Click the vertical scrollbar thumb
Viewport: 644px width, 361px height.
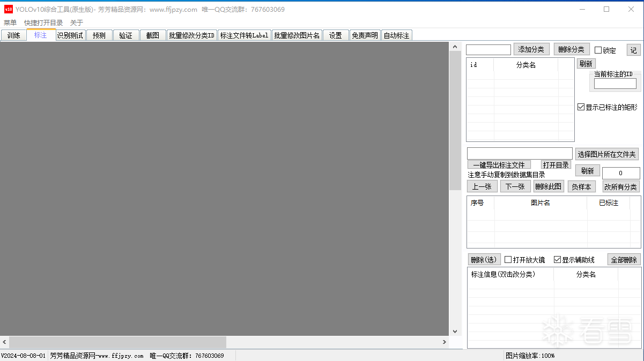click(x=455, y=121)
